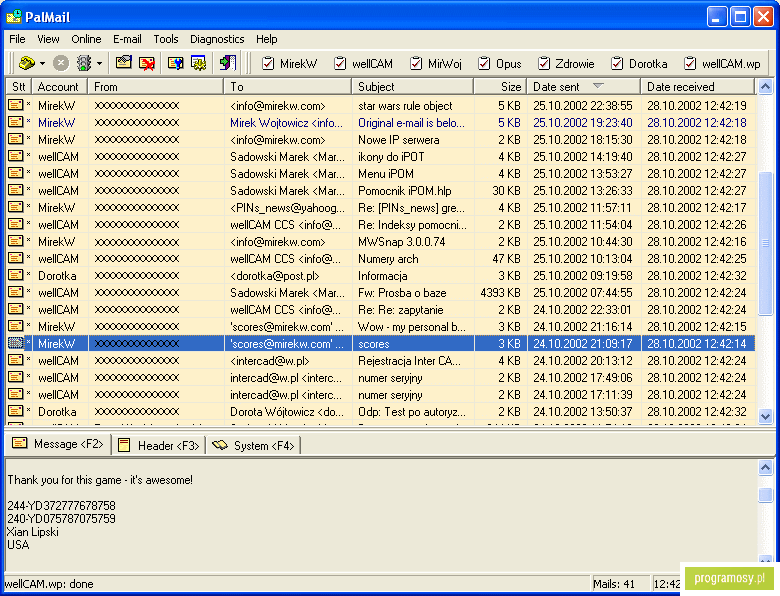Click the message pane scrollbar thumb
The image size is (780, 596).
coord(765,495)
